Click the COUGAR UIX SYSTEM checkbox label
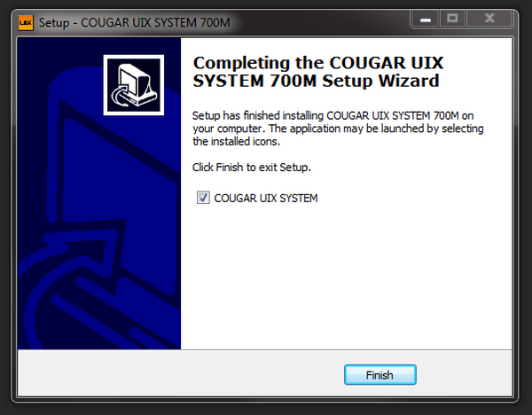This screenshot has width=532, height=415. coord(266,198)
